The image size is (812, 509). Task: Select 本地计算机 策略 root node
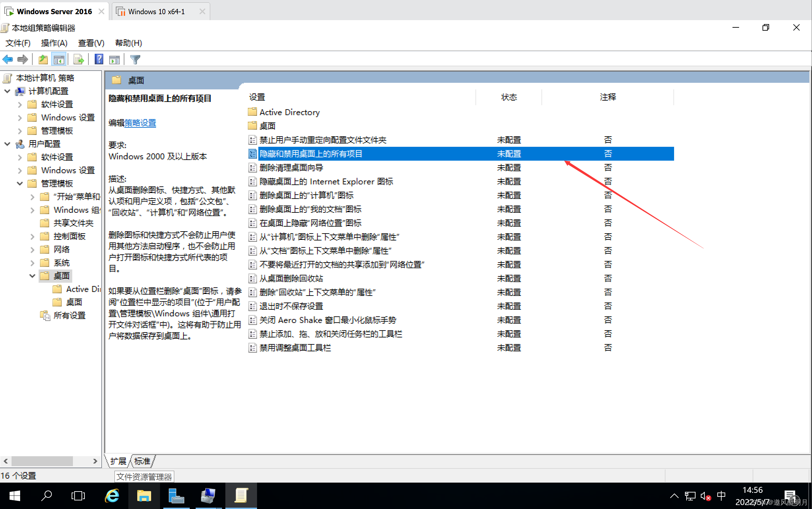45,78
